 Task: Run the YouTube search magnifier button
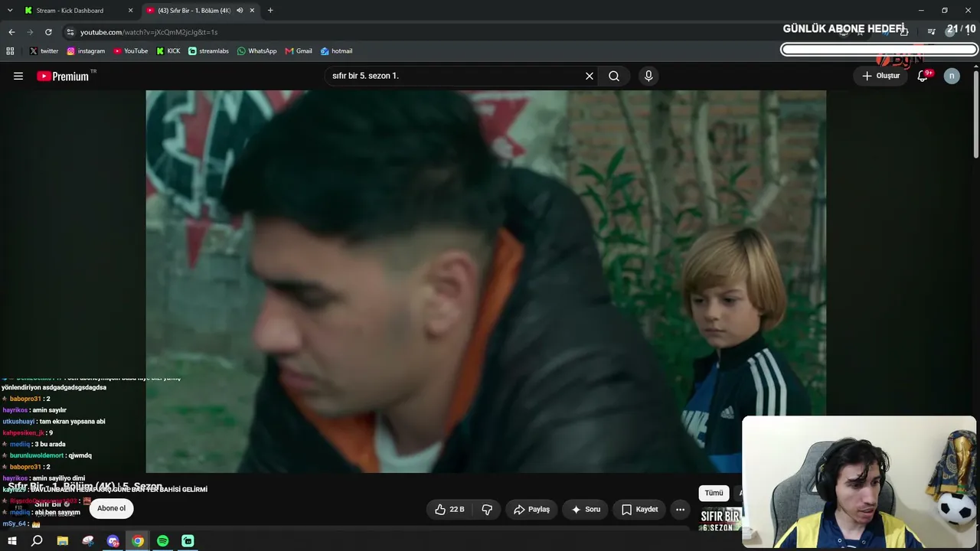point(614,76)
